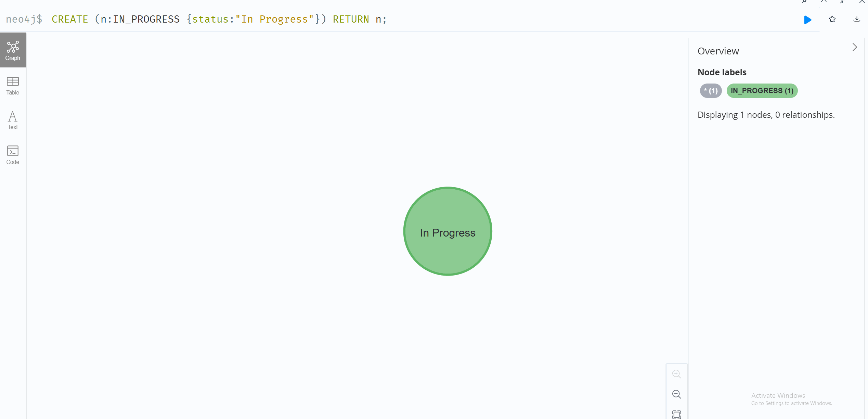Click the download export icon

[857, 19]
